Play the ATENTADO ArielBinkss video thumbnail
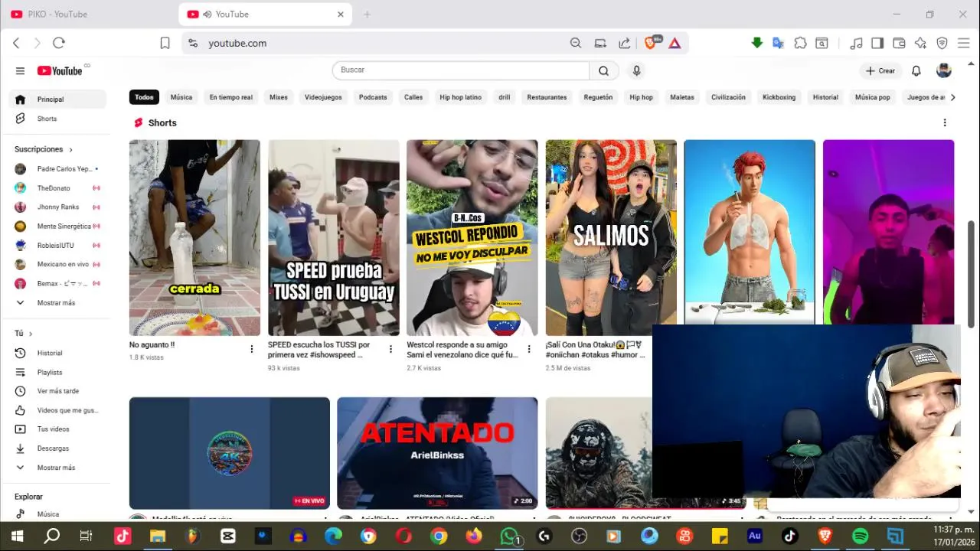Image resolution: width=980 pixels, height=551 pixels. (x=437, y=453)
